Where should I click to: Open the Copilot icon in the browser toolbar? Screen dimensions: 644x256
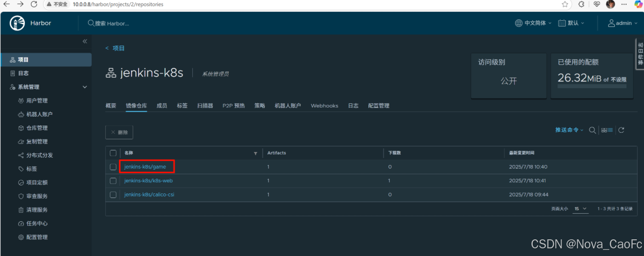pyautogui.click(x=638, y=4)
